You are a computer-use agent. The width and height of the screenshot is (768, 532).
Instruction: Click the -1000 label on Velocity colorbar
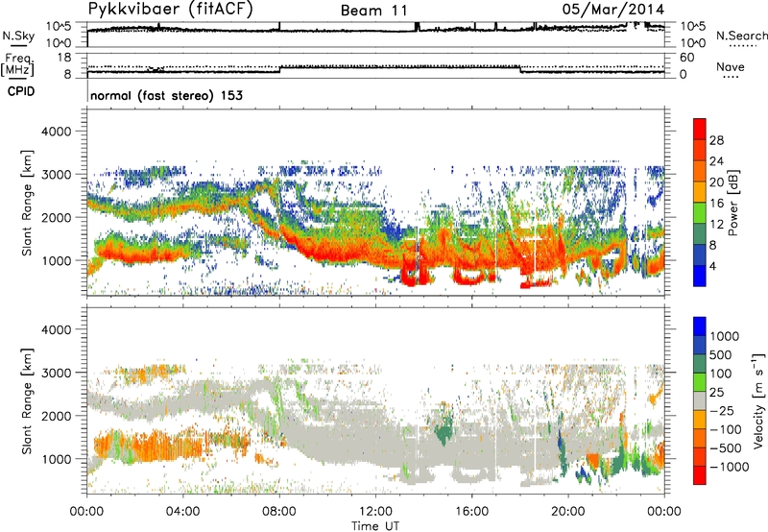729,467
